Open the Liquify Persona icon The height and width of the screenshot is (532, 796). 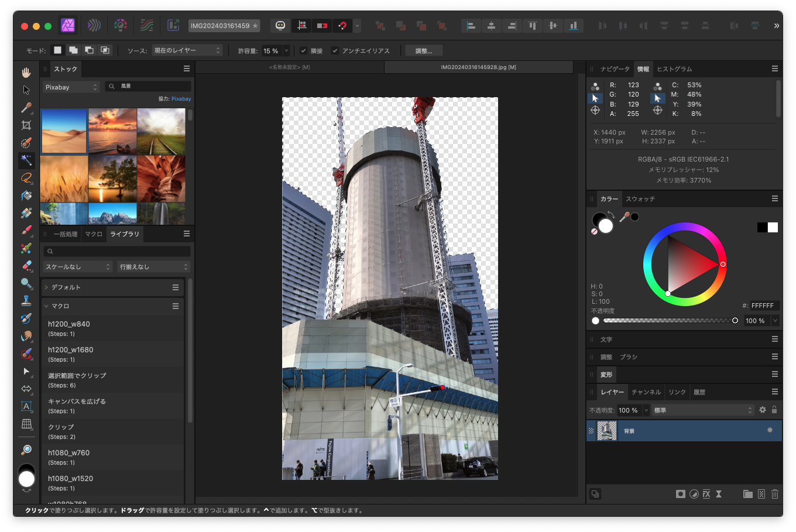tap(94, 25)
